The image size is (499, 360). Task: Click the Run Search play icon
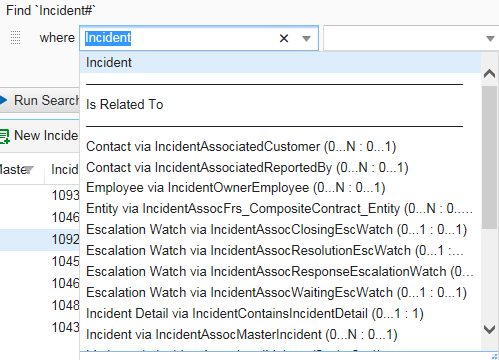(3, 100)
